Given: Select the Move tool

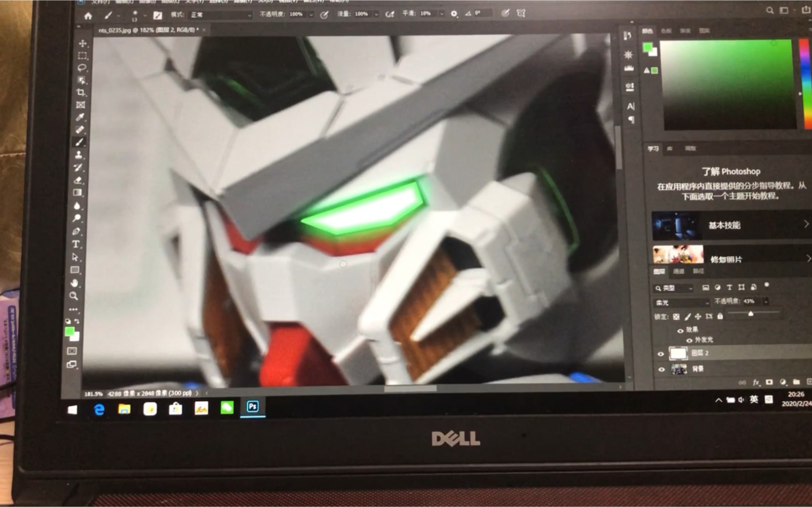Looking at the screenshot, I should pyautogui.click(x=83, y=44).
